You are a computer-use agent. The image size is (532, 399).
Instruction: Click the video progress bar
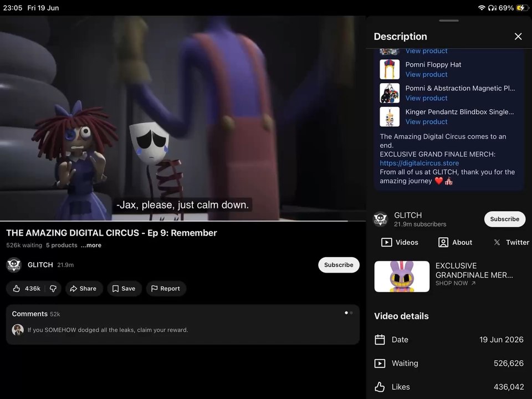tap(183, 221)
